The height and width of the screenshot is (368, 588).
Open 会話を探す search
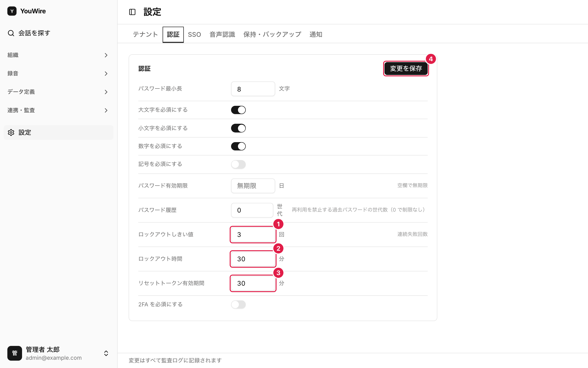point(58,33)
